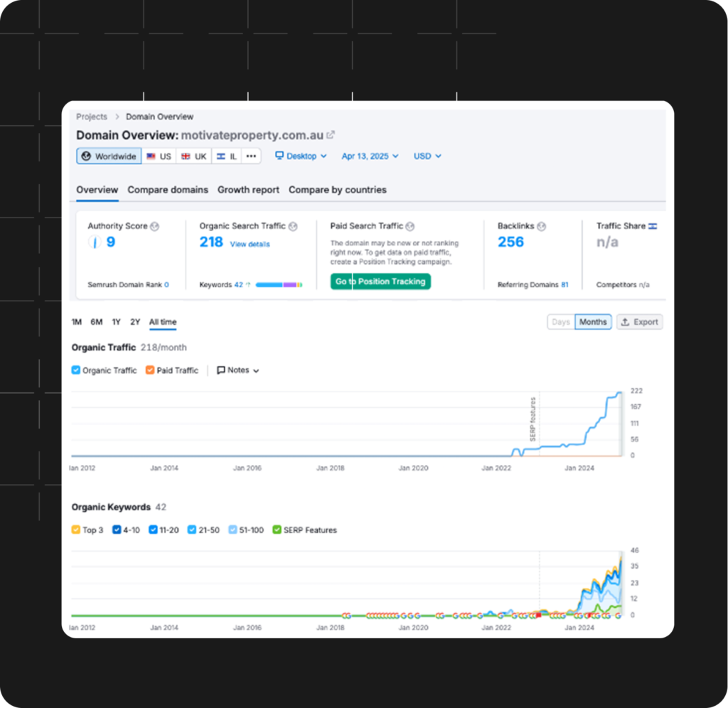
Task: Click the globe icon next to Organic Search Traffic
Action: pyautogui.click(x=293, y=226)
